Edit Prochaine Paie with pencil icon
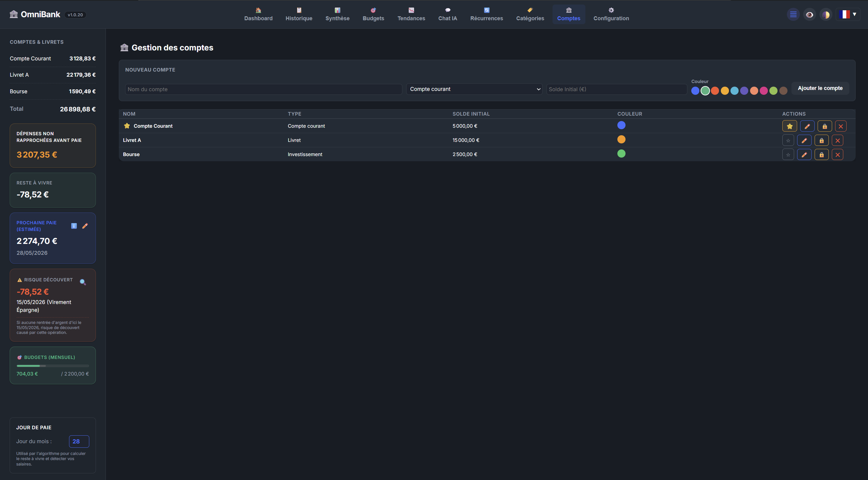868x480 pixels. [x=85, y=226]
